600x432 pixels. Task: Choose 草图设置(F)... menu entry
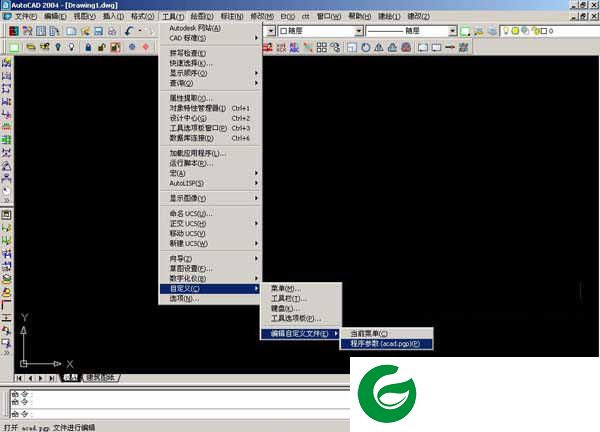click(210, 269)
